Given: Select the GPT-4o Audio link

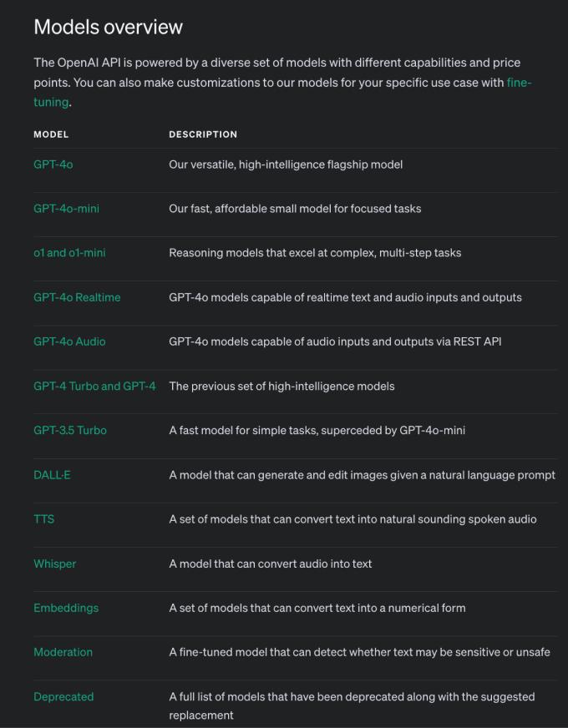Looking at the screenshot, I should point(69,341).
